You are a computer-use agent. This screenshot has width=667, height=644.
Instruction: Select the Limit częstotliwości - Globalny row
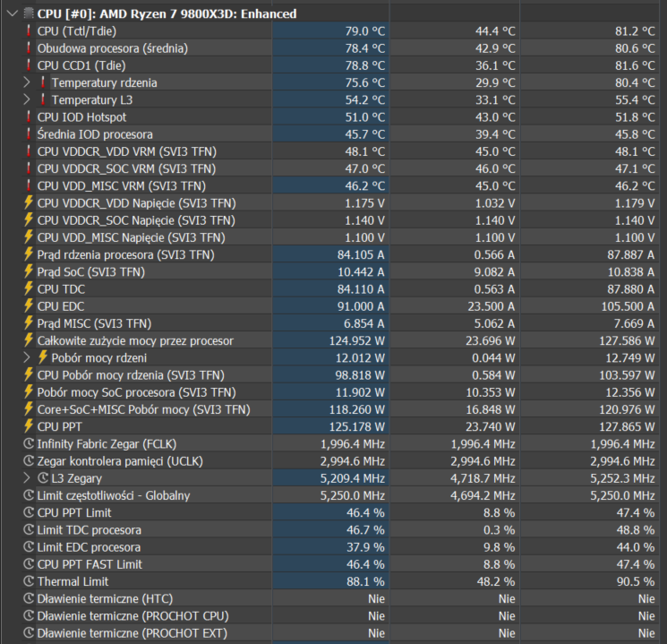click(113, 495)
